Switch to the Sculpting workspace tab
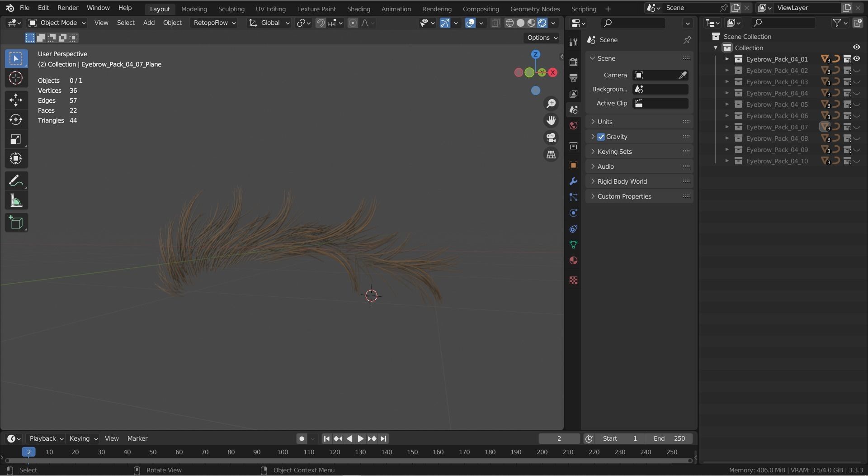The height and width of the screenshot is (476, 868). [x=231, y=9]
